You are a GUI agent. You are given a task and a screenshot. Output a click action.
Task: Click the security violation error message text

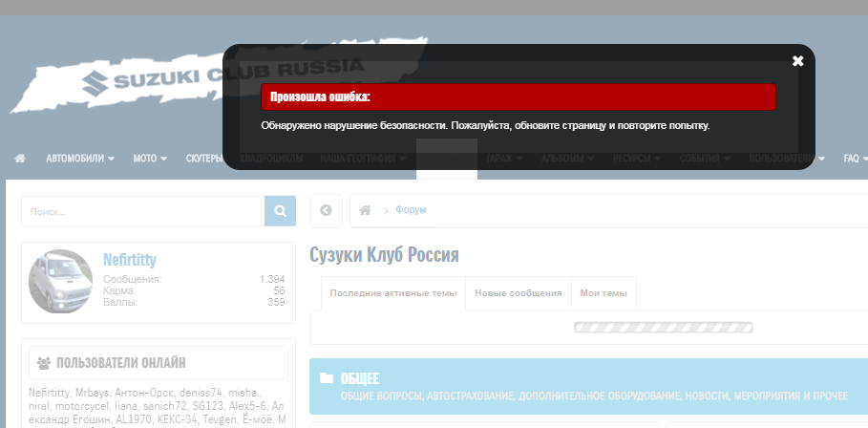point(485,126)
